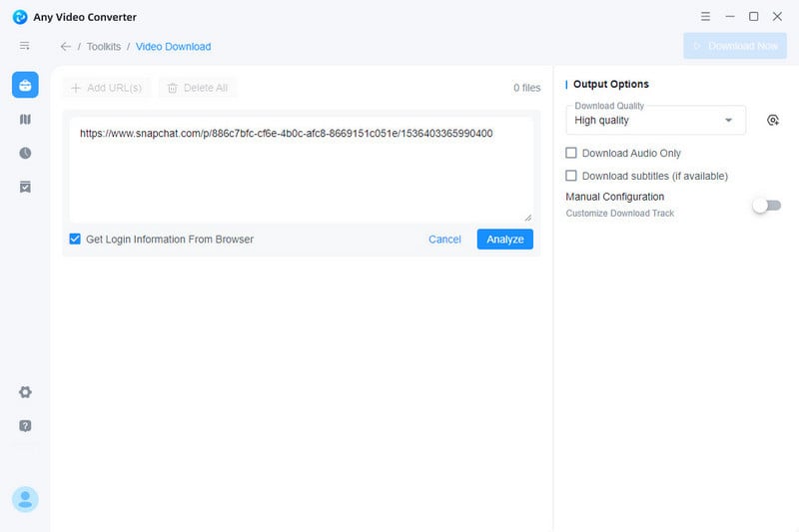
Task: Click the user account avatar
Action: coord(25,499)
